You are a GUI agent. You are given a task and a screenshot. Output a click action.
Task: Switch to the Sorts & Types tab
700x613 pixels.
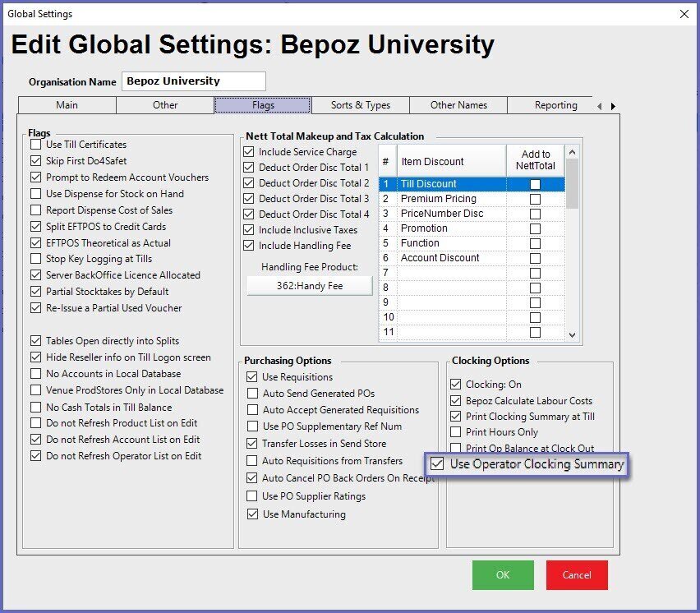[x=360, y=105]
